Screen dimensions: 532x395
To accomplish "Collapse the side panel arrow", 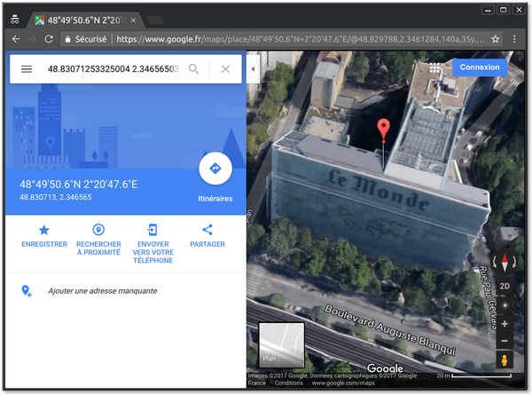I will click(x=253, y=69).
